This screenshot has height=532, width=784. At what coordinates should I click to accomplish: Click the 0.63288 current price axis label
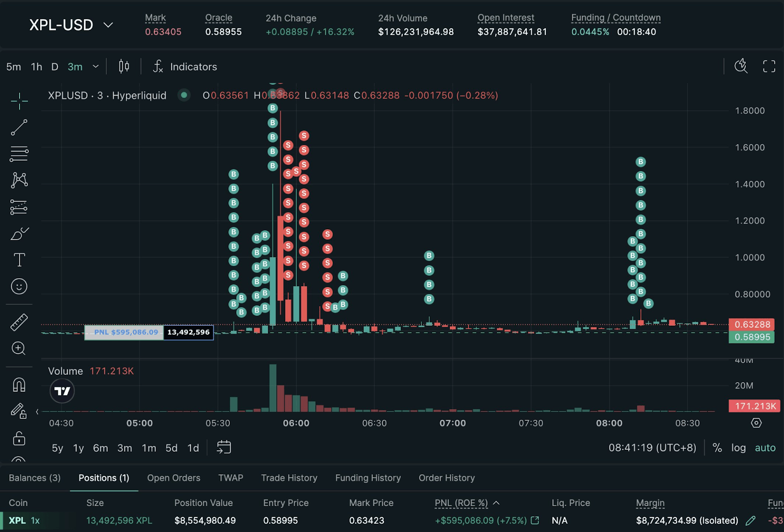(x=752, y=324)
